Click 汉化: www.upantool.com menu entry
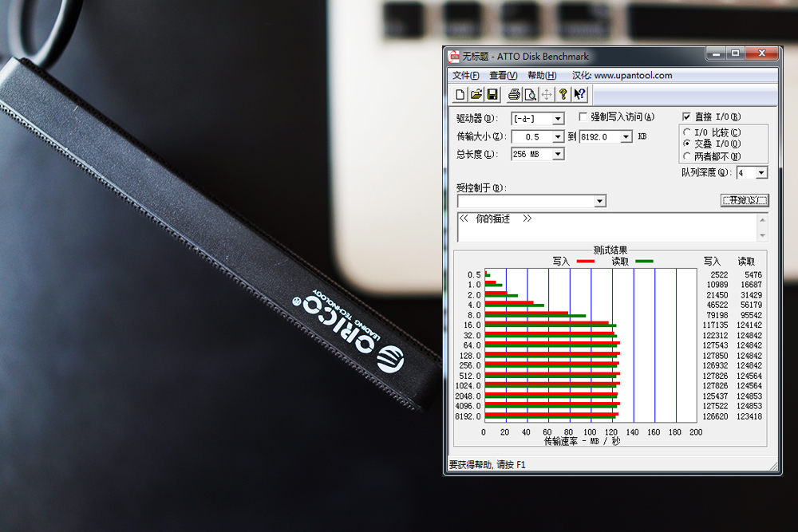798x532 pixels. point(622,75)
